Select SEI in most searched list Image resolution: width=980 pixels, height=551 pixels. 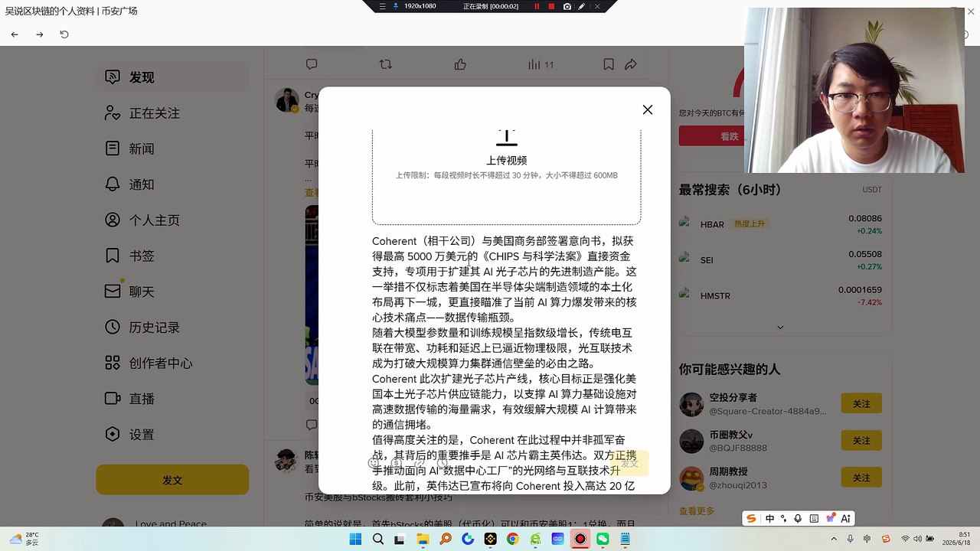click(x=781, y=260)
